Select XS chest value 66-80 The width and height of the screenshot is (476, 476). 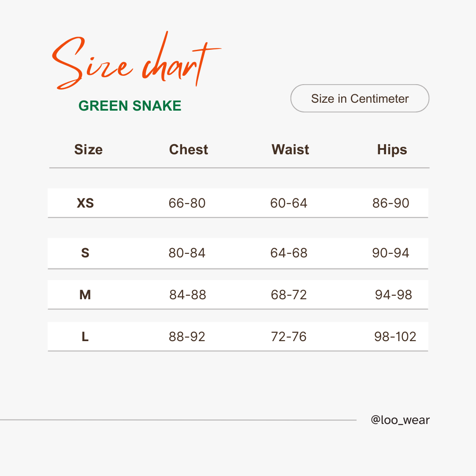tap(187, 203)
